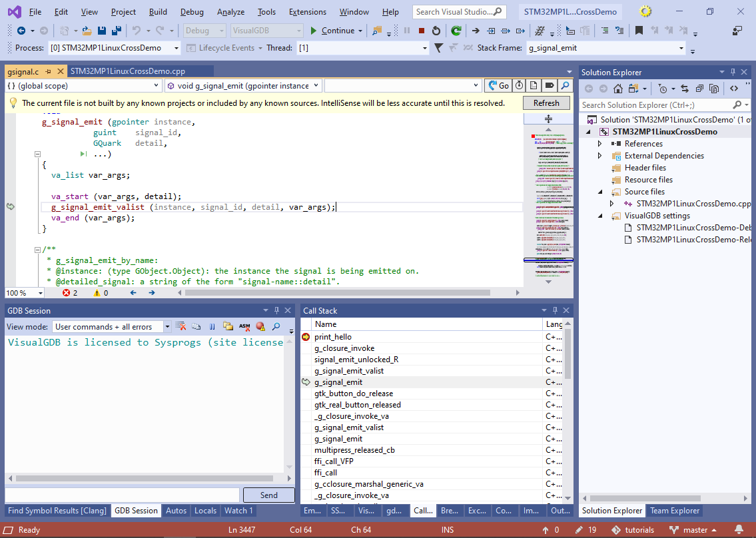
Task: Click the search magnifier in navigation bar
Action: coord(565,85)
